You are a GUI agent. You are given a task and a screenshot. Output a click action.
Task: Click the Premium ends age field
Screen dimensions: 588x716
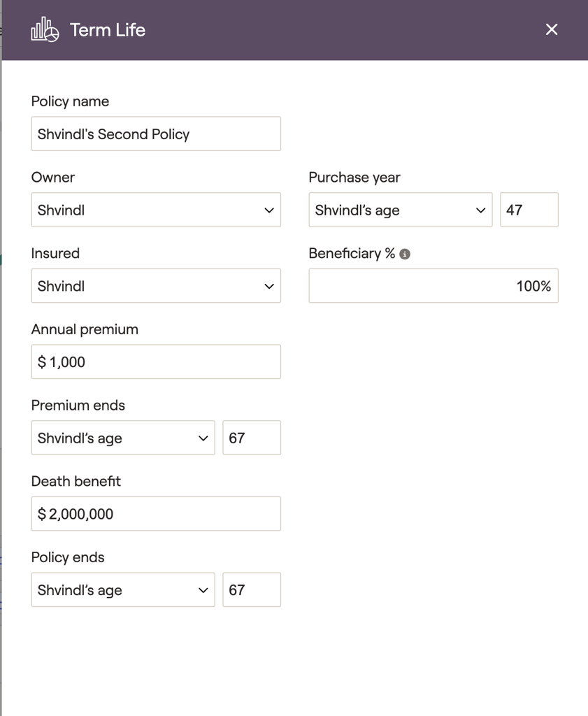click(251, 438)
